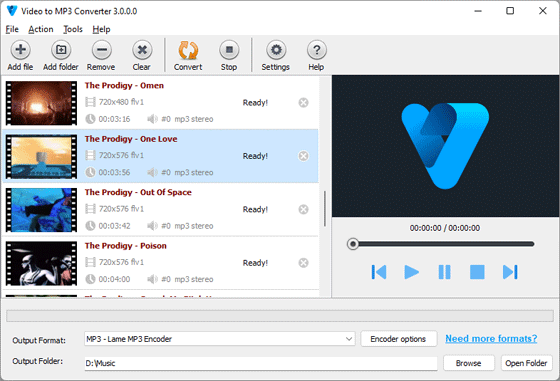The width and height of the screenshot is (560, 381).
Task: Follow the Need more formats? link
Action: [491, 339]
